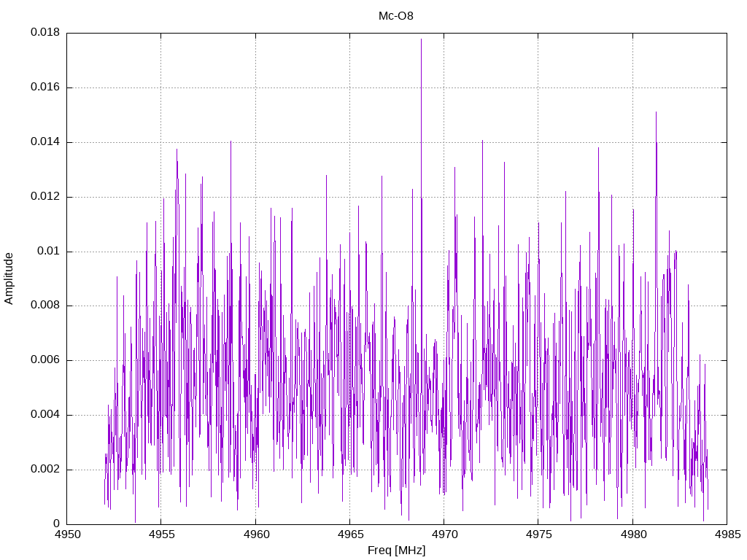Screen dimensions: 747x560
Task: Click y-axis tick label 0.018
Action: coord(45,32)
